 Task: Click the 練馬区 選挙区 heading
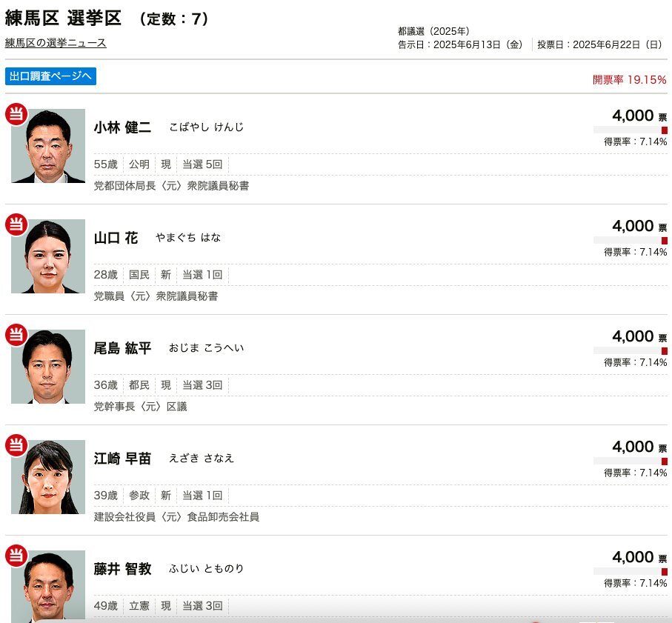coord(64,19)
